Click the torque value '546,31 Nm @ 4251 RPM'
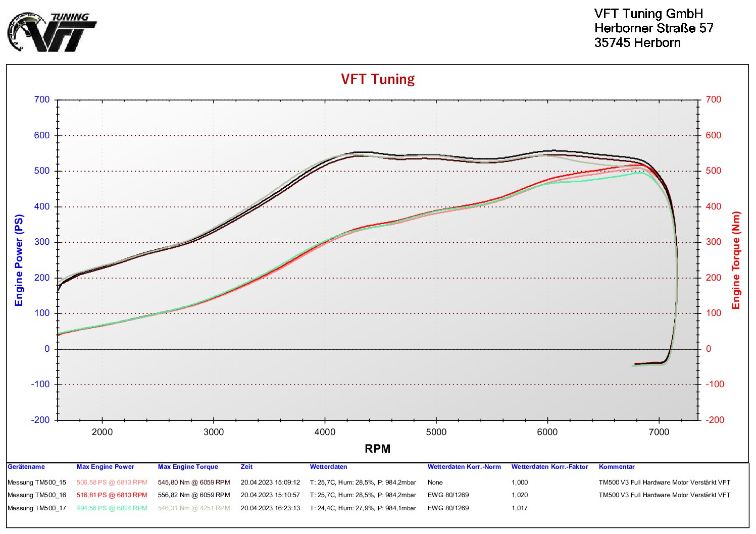 (x=194, y=508)
